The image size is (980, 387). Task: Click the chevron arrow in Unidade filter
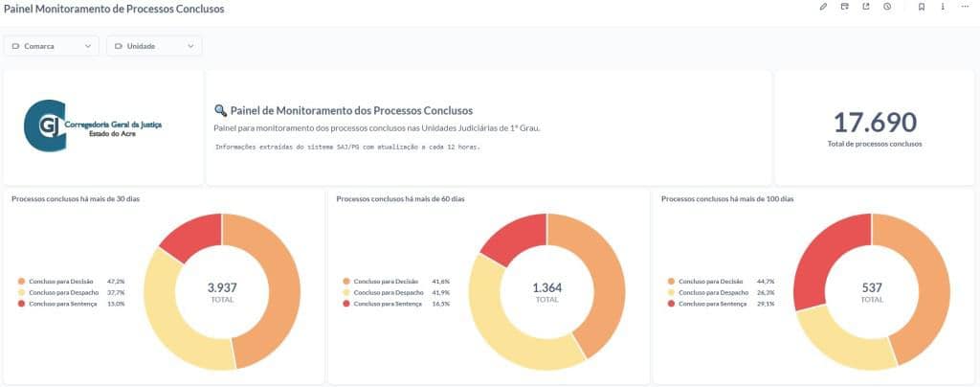(x=191, y=46)
